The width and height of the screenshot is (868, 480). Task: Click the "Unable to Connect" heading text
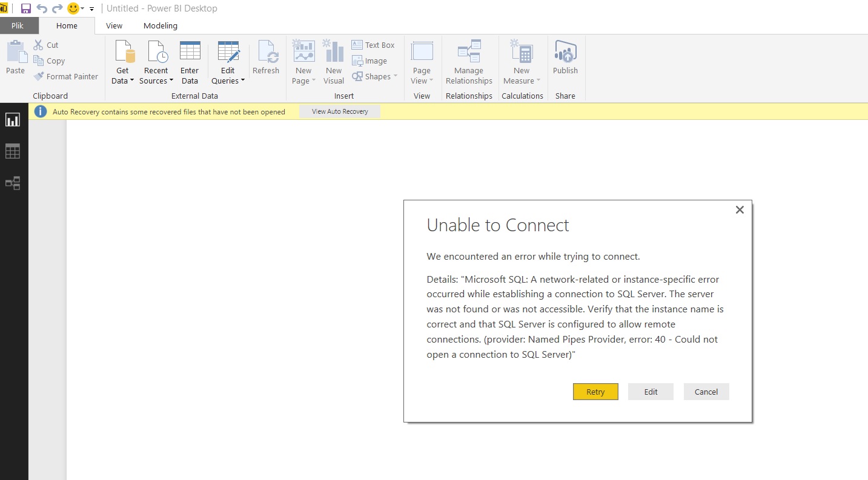coord(498,225)
